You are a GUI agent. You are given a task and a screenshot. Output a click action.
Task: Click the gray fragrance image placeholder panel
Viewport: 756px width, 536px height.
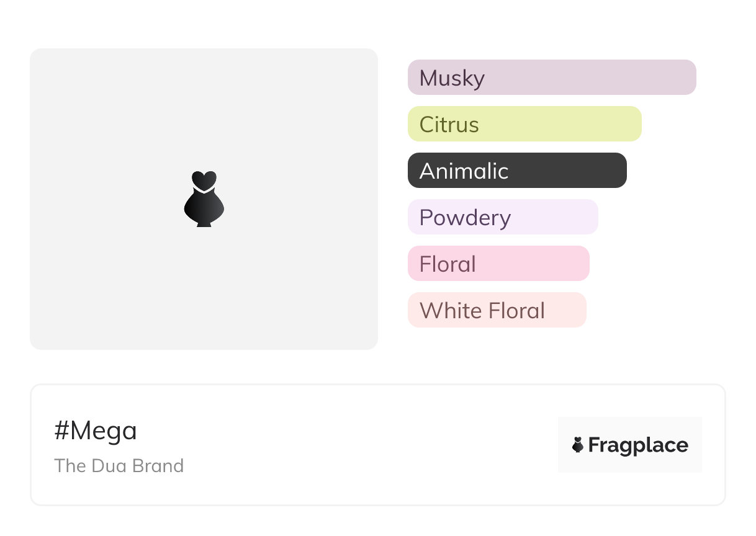(204, 199)
